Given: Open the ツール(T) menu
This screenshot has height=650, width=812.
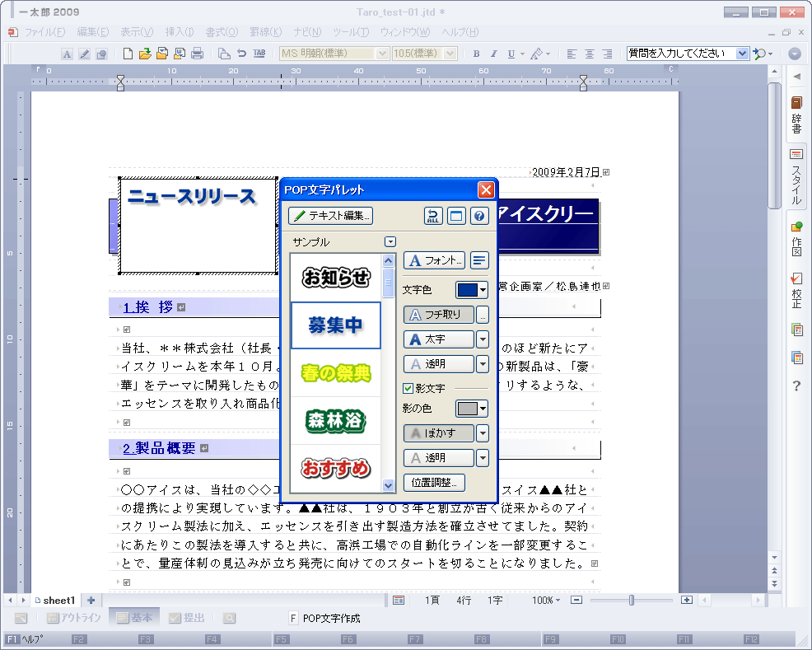Looking at the screenshot, I should pyautogui.click(x=351, y=32).
